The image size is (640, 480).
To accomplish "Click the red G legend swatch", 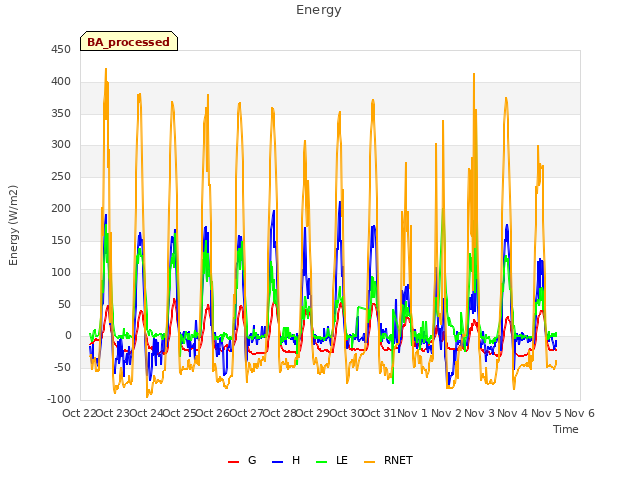I will click(233, 462).
